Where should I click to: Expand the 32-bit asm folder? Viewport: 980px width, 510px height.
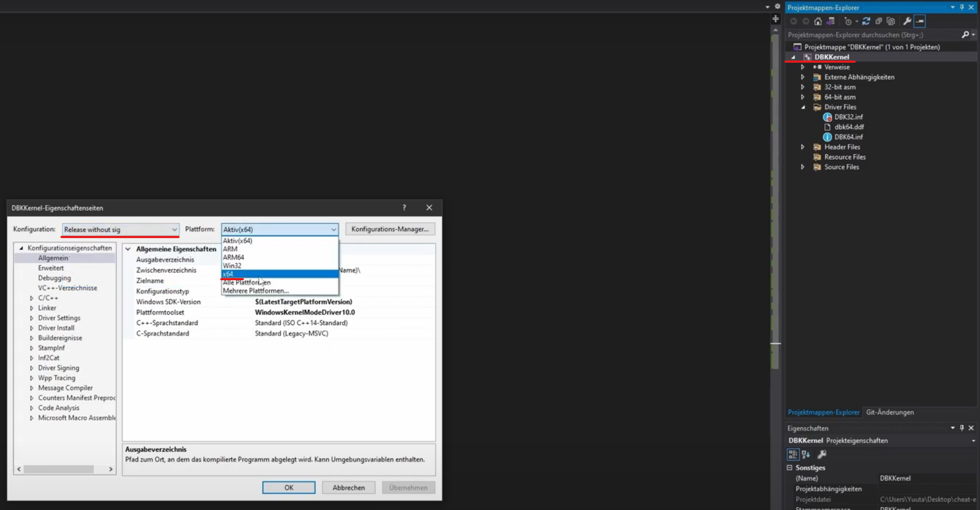point(803,87)
